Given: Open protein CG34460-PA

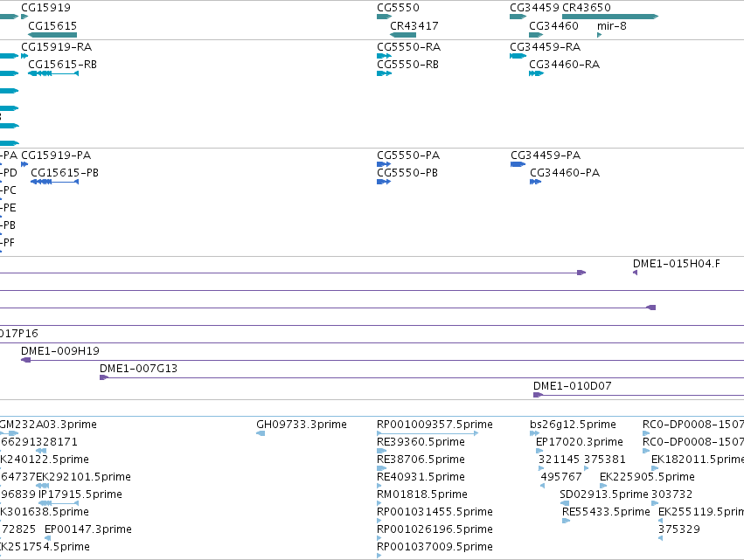Looking at the screenshot, I should [x=565, y=173].
